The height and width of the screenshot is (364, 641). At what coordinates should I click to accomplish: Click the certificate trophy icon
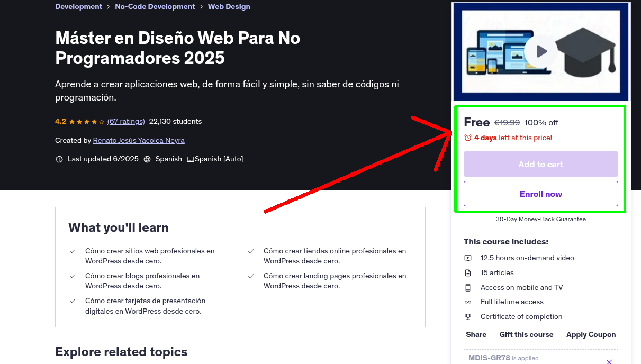pos(468,317)
